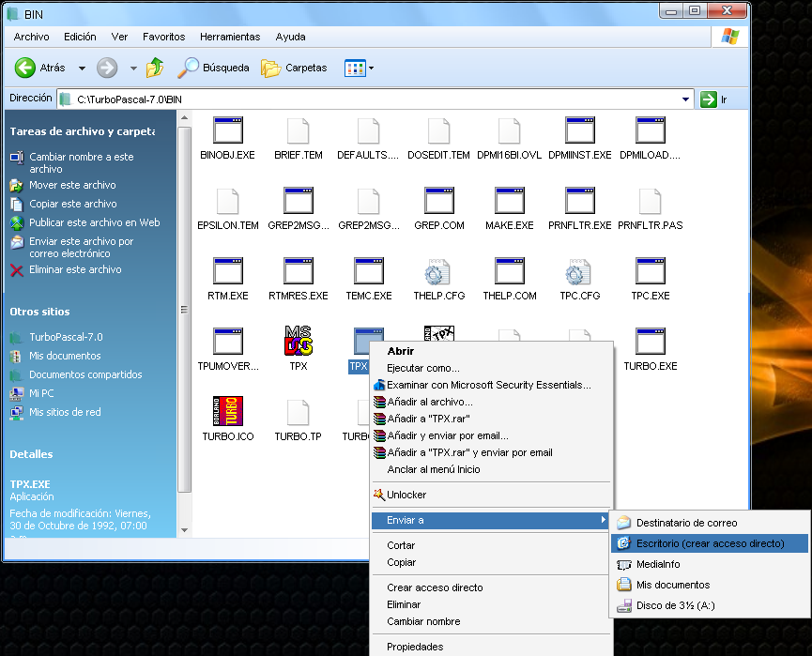Select the GREP.COM file icon
The image size is (812, 656).
[x=439, y=201]
